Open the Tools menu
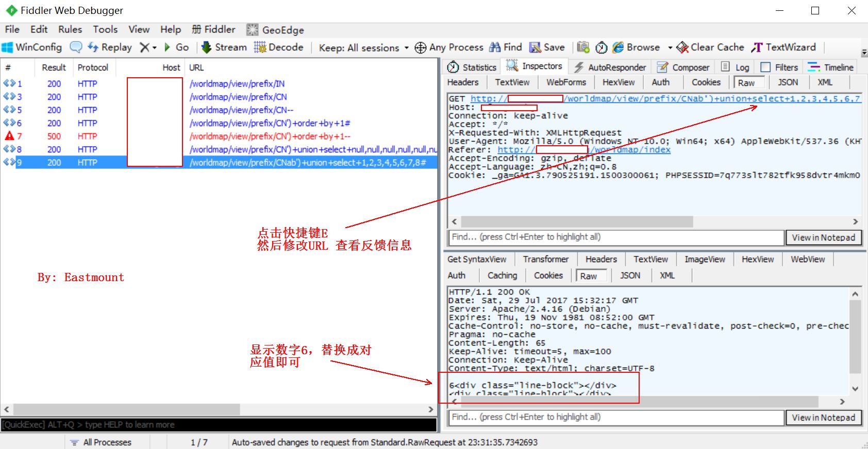The width and height of the screenshot is (868, 449). tap(105, 29)
